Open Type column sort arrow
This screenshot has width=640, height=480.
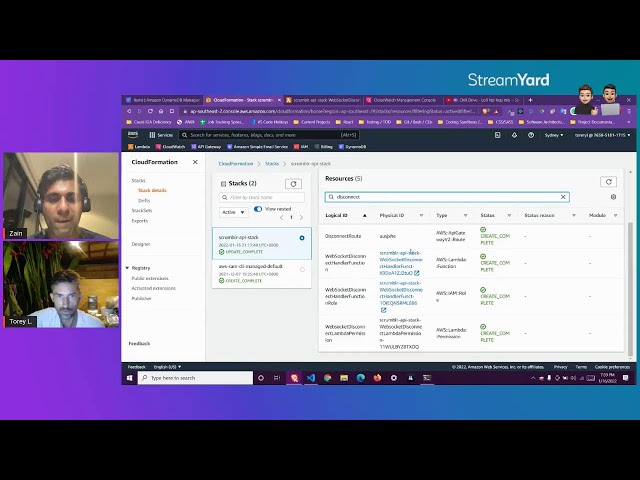coord(465,216)
